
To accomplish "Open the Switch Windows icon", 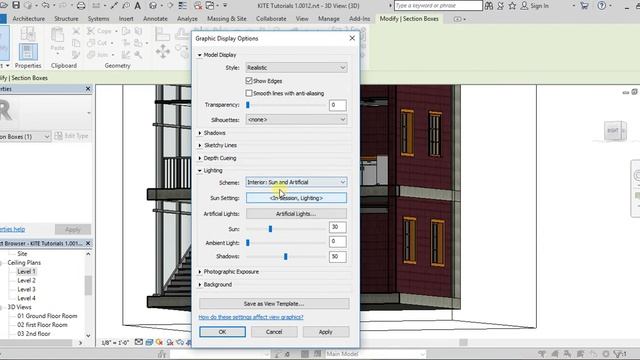I will (210, 6).
